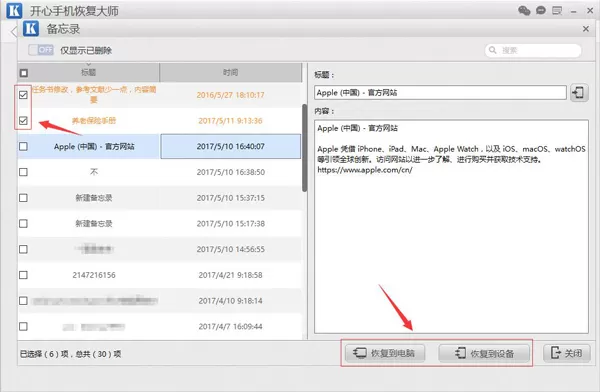Check the 2147216156 note checkbox
This screenshot has width=600, height=392.
(23, 275)
